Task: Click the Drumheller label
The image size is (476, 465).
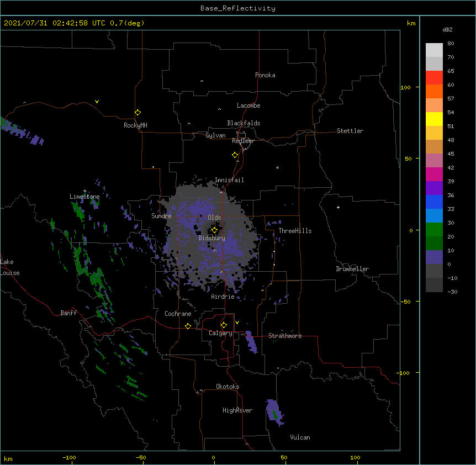Action: click(352, 269)
